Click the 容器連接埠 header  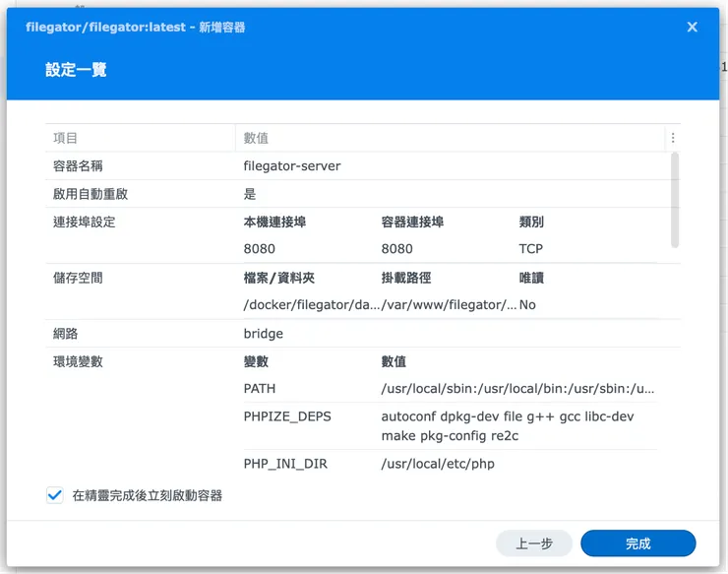tap(412, 222)
